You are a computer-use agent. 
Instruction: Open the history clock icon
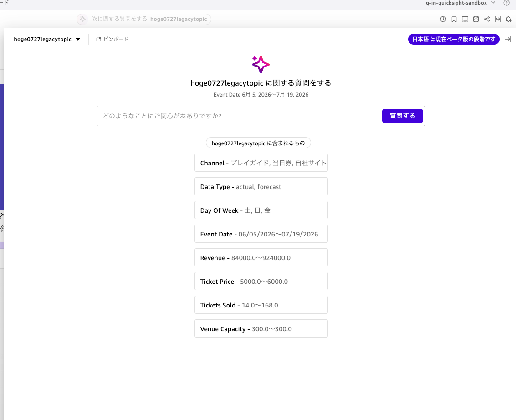[x=443, y=20]
